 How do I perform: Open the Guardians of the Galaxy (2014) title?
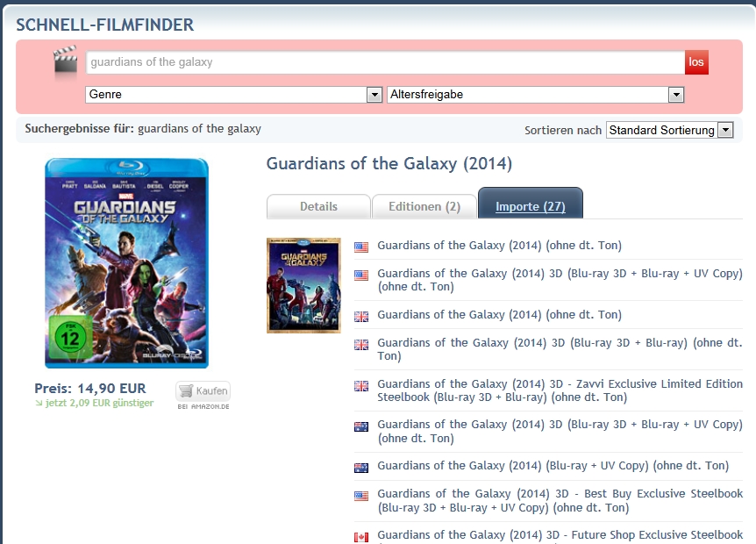click(x=389, y=163)
